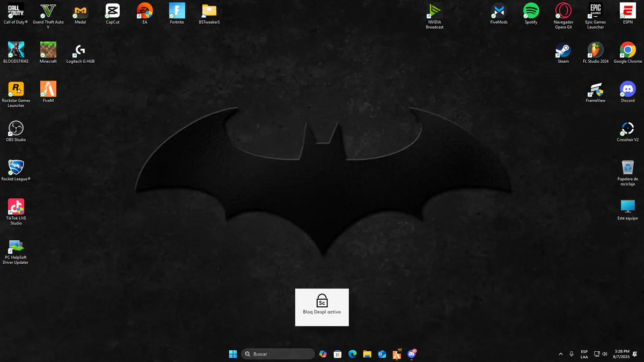The image size is (644, 362).
Task: Open Navegador Opera GX shortcut
Action: tap(563, 16)
